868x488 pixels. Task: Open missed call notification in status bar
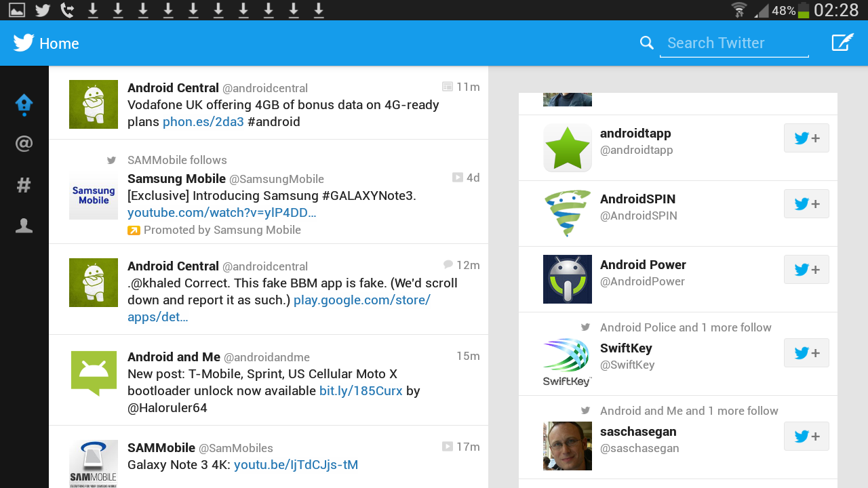click(67, 10)
